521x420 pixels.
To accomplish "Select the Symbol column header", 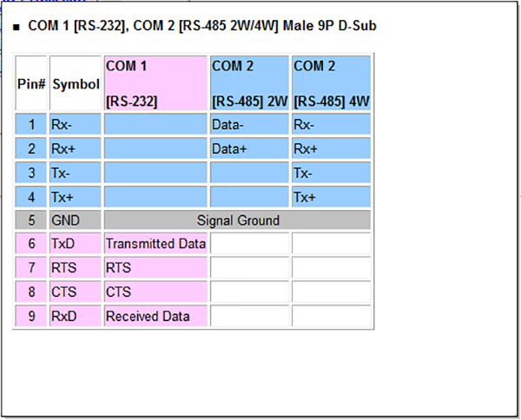I will click(76, 84).
